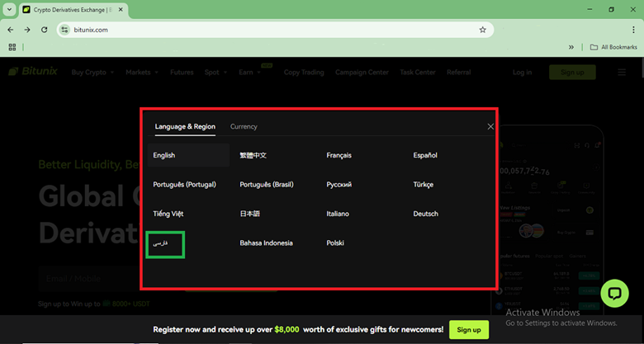Go back using the browser back arrow

click(11, 30)
